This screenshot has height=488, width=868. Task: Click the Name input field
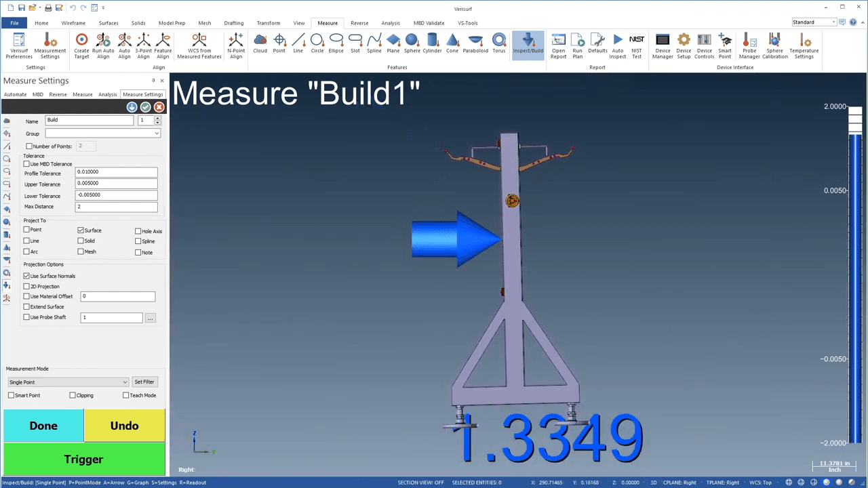coord(90,120)
